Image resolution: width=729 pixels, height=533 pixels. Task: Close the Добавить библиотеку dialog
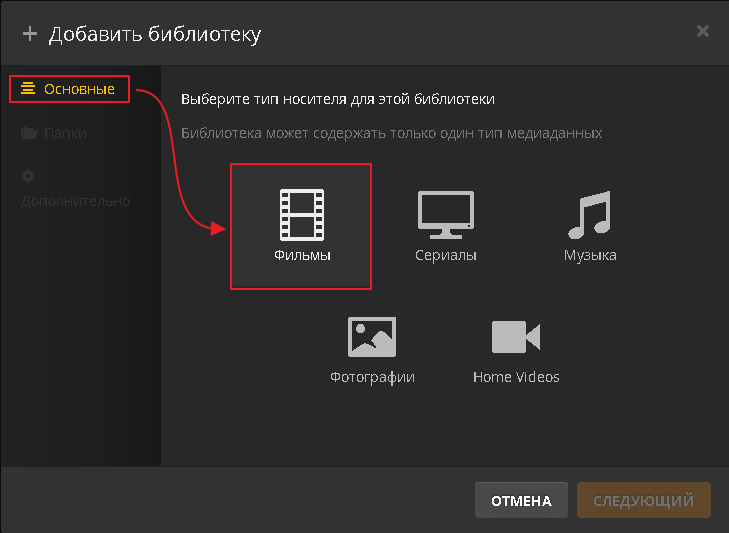point(702,31)
